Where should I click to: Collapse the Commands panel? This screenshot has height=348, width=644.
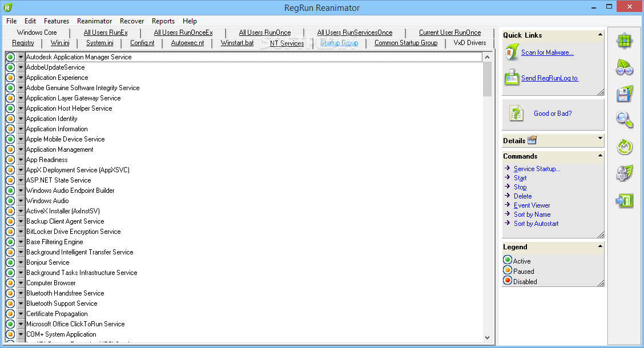[600, 156]
